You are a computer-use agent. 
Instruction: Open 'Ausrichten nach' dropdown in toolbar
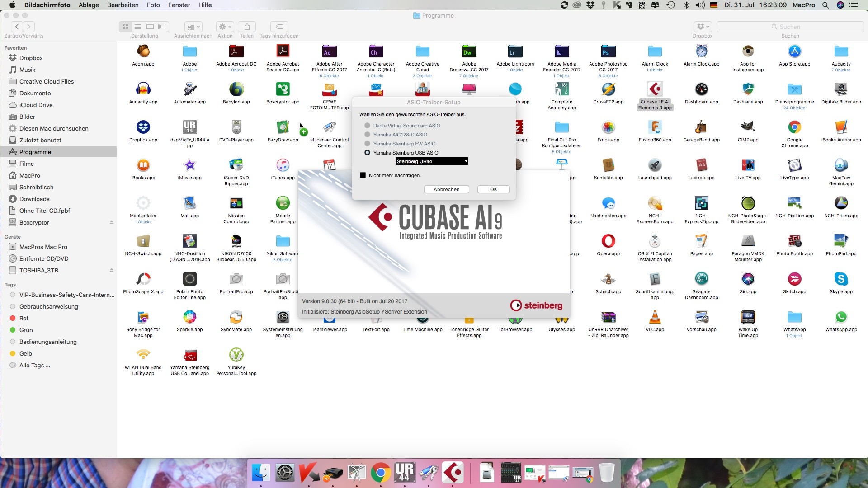point(193,27)
